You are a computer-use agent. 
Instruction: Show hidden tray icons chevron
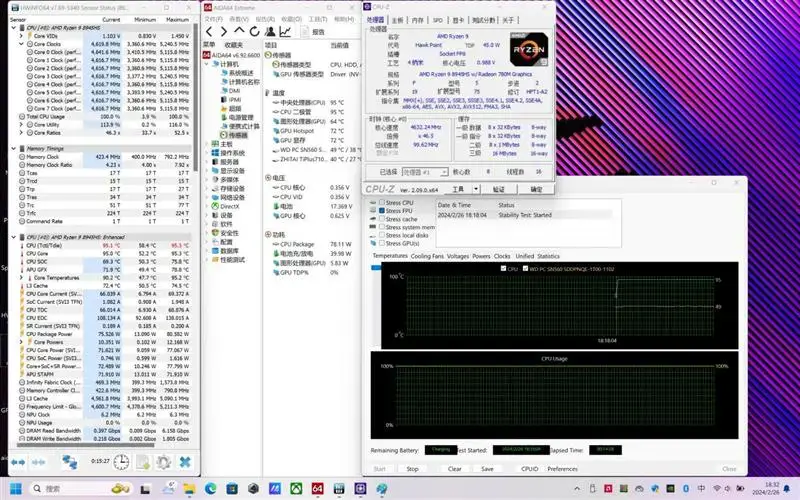pyautogui.click(x=577, y=489)
